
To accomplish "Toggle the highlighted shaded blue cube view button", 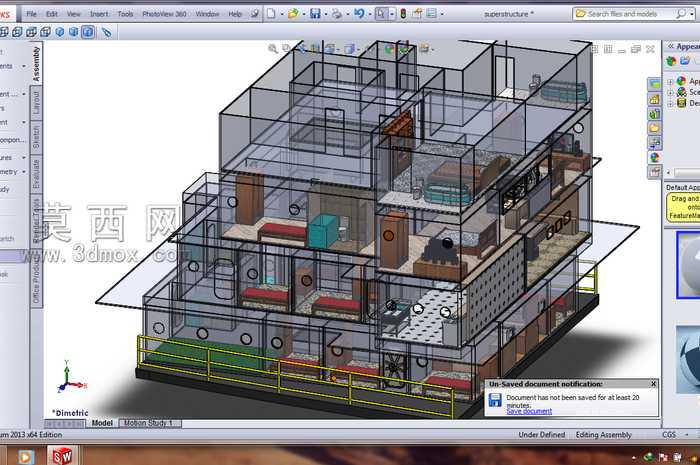I will tap(88, 32).
